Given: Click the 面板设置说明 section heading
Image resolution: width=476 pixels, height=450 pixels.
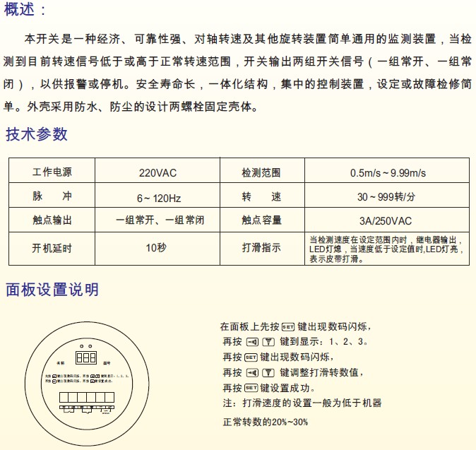Looking at the screenshot, I should (x=52, y=290).
